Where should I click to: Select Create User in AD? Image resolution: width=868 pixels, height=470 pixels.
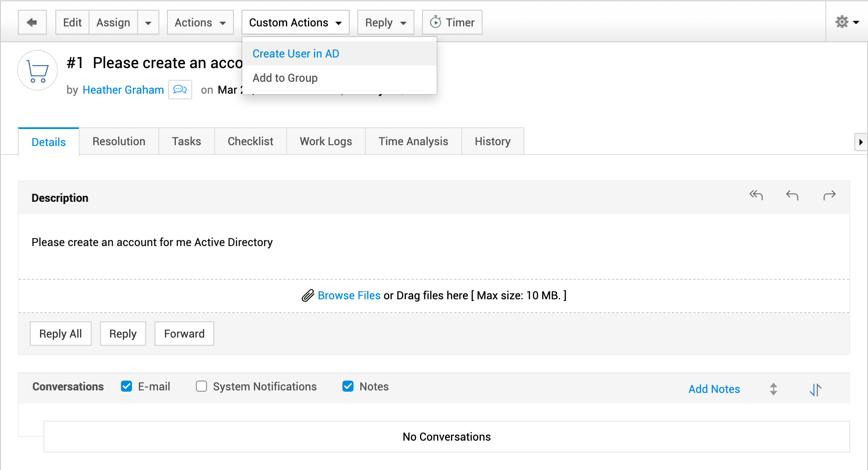[x=296, y=54]
